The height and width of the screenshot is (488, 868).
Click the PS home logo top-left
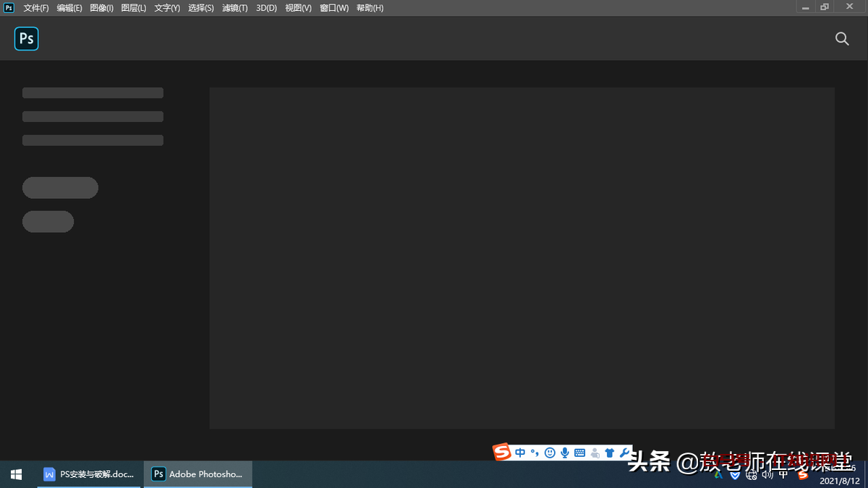click(26, 38)
